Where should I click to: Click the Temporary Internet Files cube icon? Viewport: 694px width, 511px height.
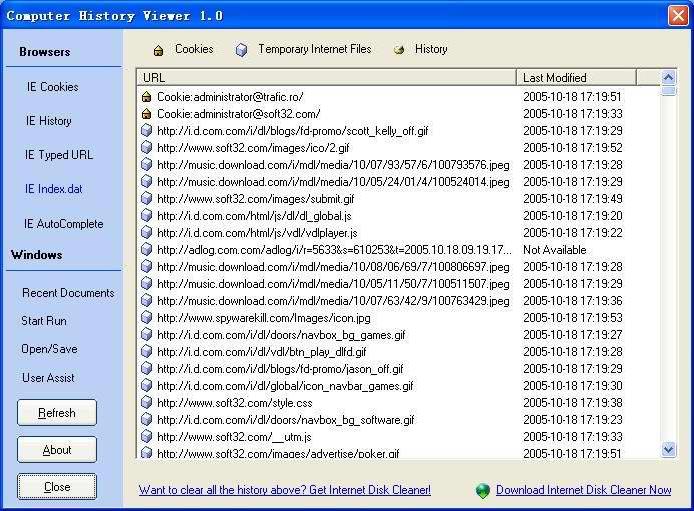click(241, 50)
